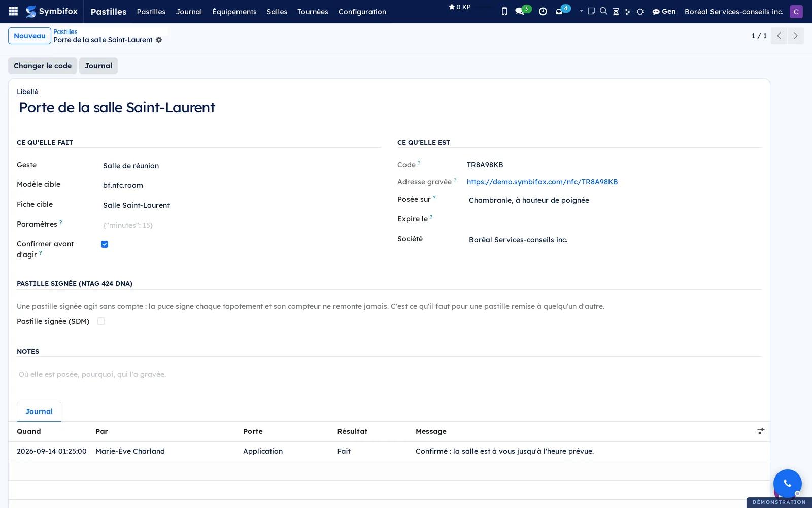Click Changer le code button

(43, 66)
